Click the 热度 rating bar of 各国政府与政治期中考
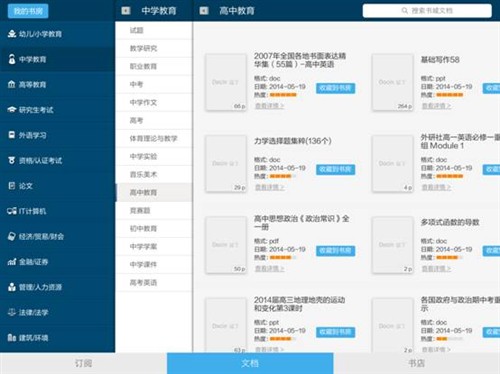The height and width of the screenshot is (374, 500). (x=449, y=339)
